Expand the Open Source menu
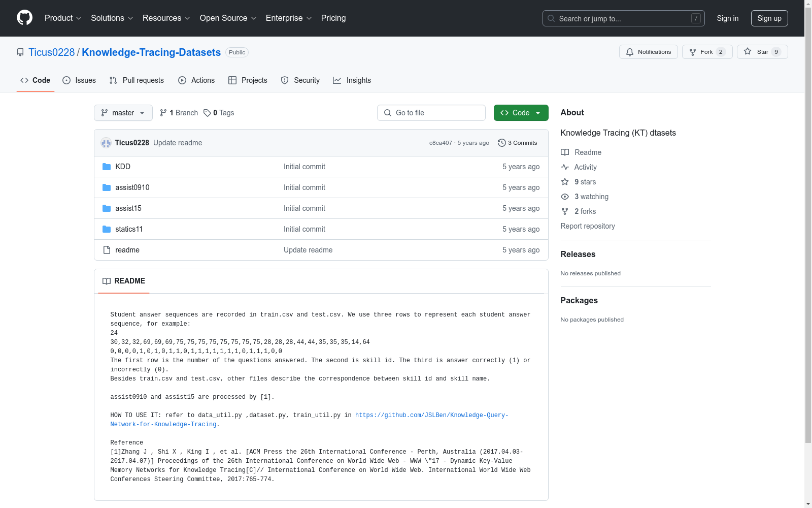812x508 pixels. coord(228,18)
